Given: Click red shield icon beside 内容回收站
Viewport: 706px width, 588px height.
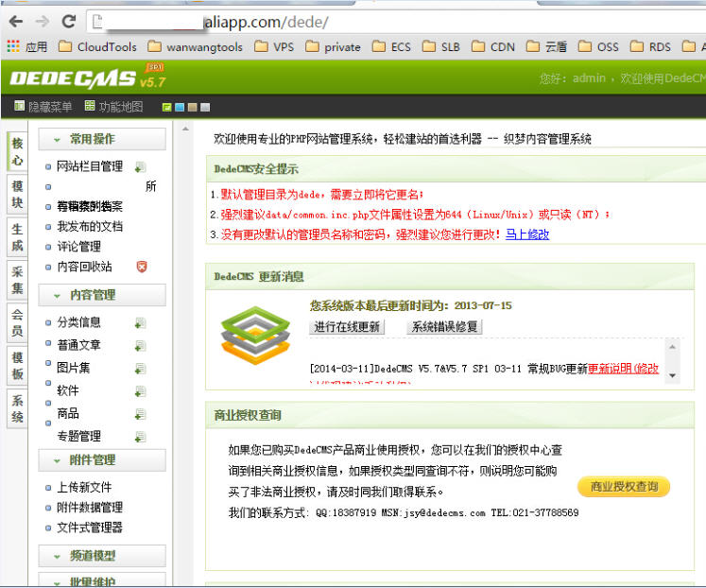Looking at the screenshot, I should point(142,267).
